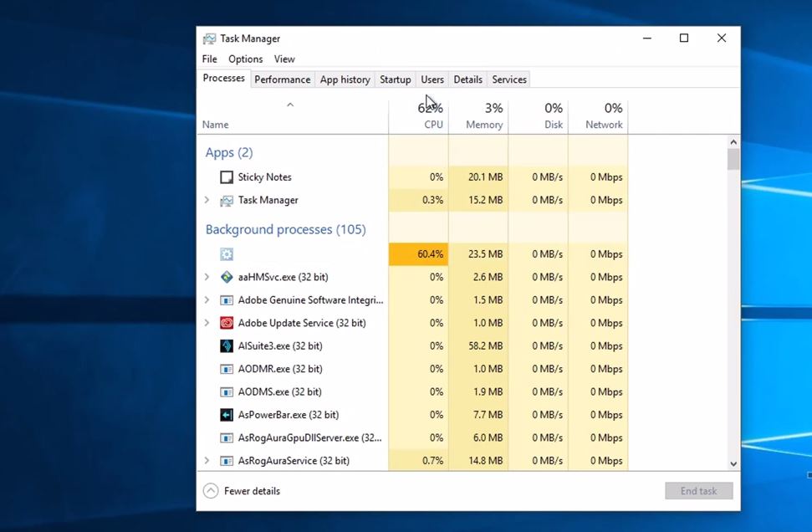Viewport: 812px width, 532px height.
Task: Click the 58.2 MB memory value
Action: click(485, 346)
